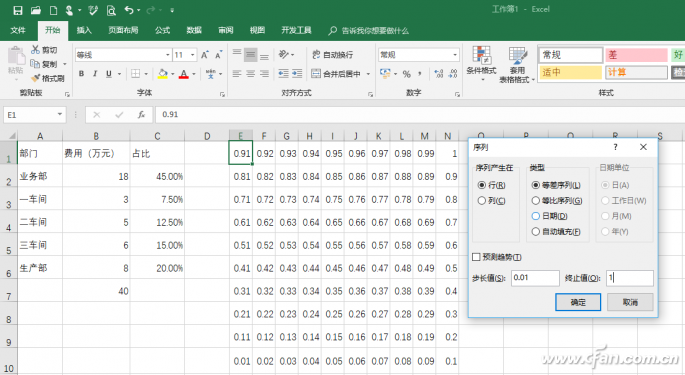Click cell containing 业务部

click(39, 176)
